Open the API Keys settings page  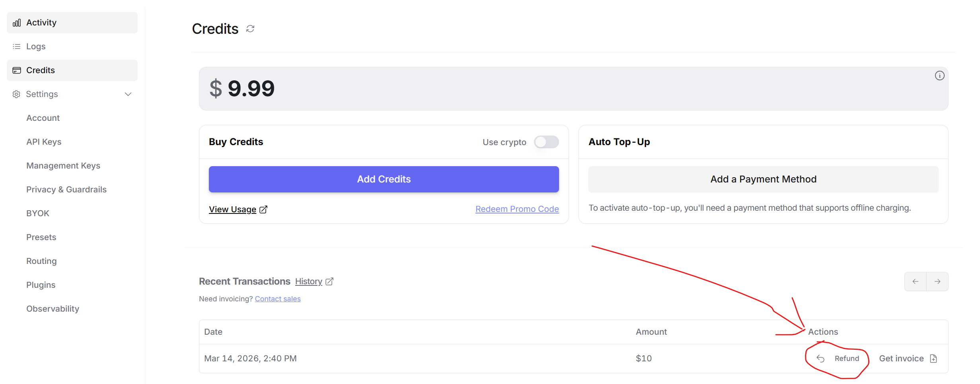44,142
